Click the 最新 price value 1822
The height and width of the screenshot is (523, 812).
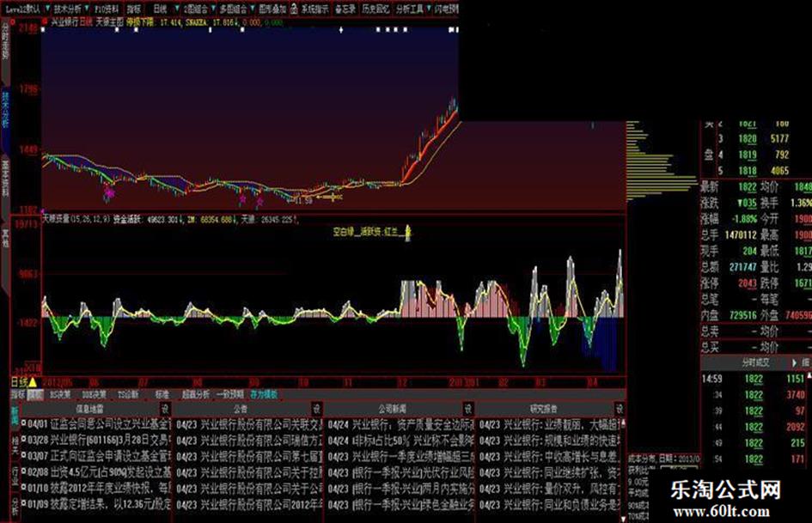(748, 187)
